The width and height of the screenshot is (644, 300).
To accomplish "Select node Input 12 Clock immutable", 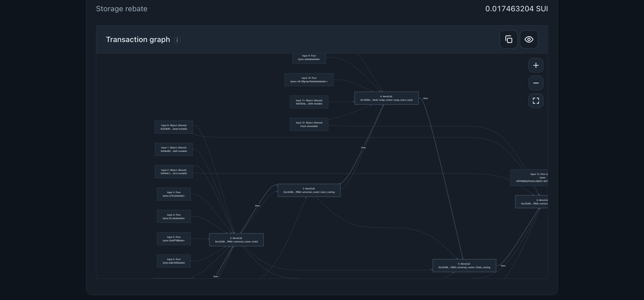I will pos(309,124).
